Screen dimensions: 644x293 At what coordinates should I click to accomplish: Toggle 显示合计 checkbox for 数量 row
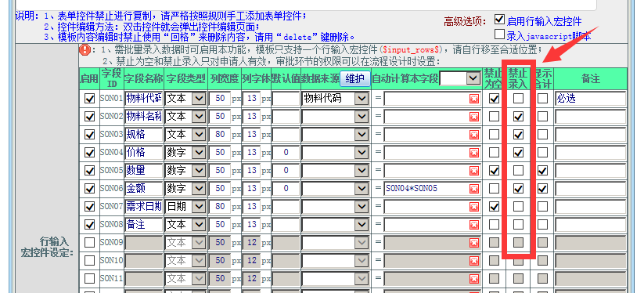(542, 171)
